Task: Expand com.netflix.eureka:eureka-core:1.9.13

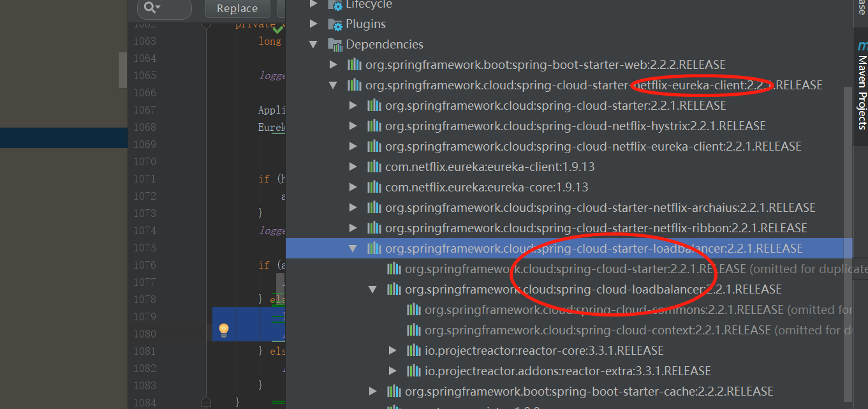Action: pos(353,187)
